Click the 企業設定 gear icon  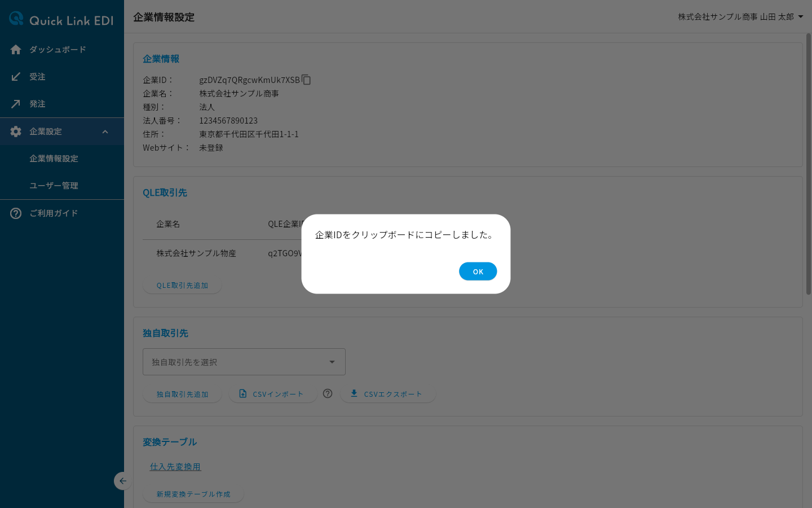16,132
